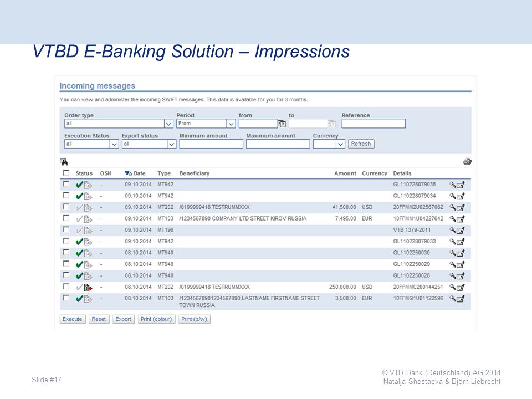
Task: Click the edit icon for VTB 1379-2011
Action: [461, 231]
